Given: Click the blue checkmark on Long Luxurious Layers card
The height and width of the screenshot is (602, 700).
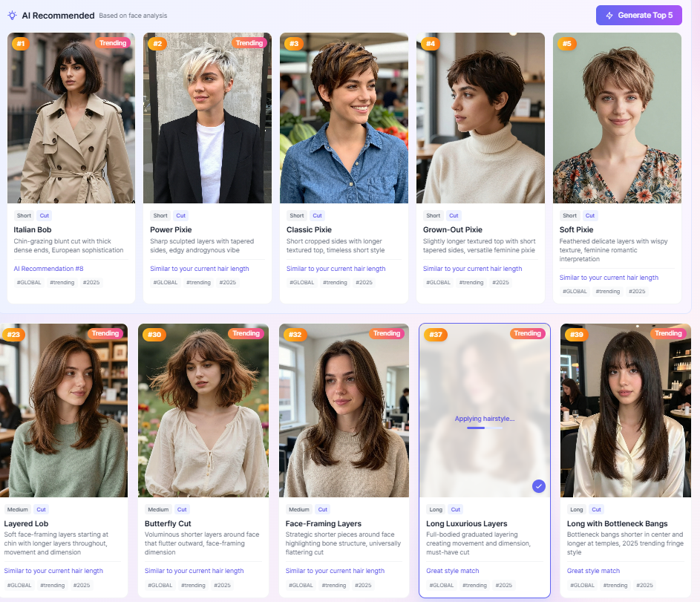Looking at the screenshot, I should pos(539,486).
